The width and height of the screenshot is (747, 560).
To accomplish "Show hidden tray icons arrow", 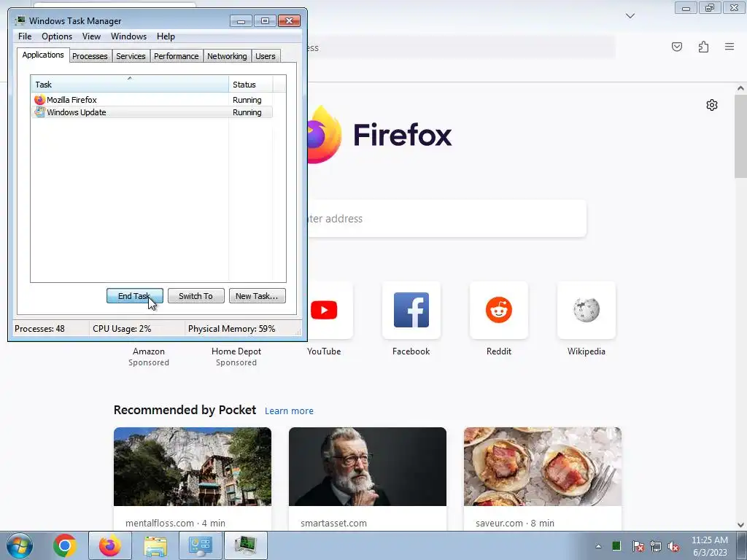I will (x=598, y=546).
